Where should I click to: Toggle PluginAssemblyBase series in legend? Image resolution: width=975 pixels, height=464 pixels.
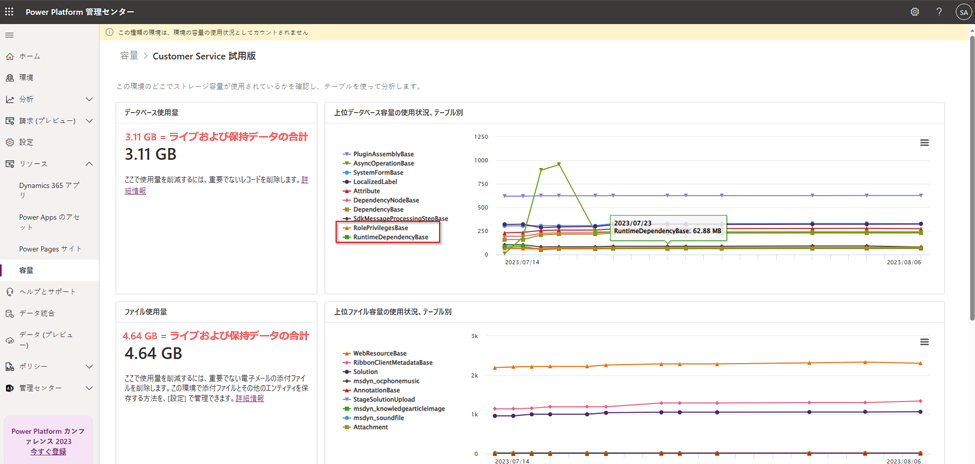click(378, 154)
